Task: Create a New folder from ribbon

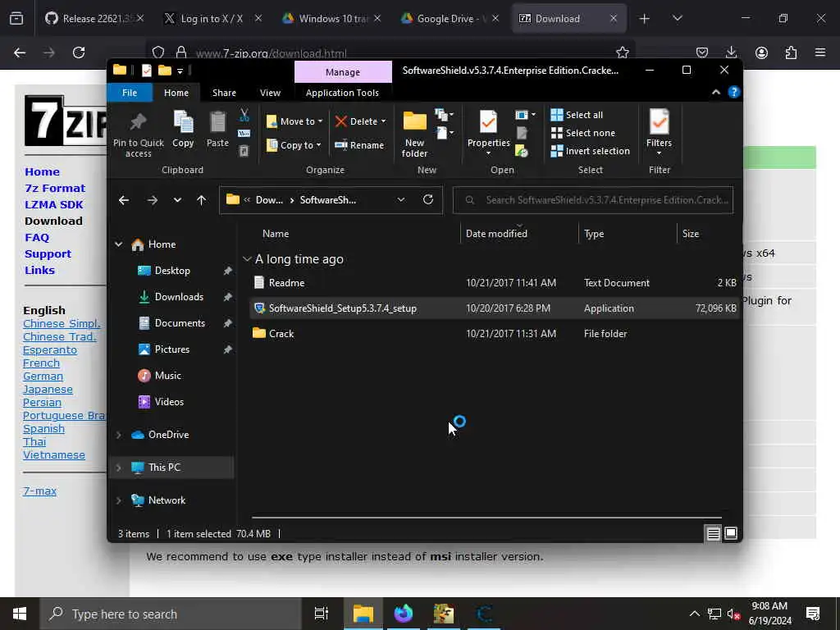Action: [414, 134]
